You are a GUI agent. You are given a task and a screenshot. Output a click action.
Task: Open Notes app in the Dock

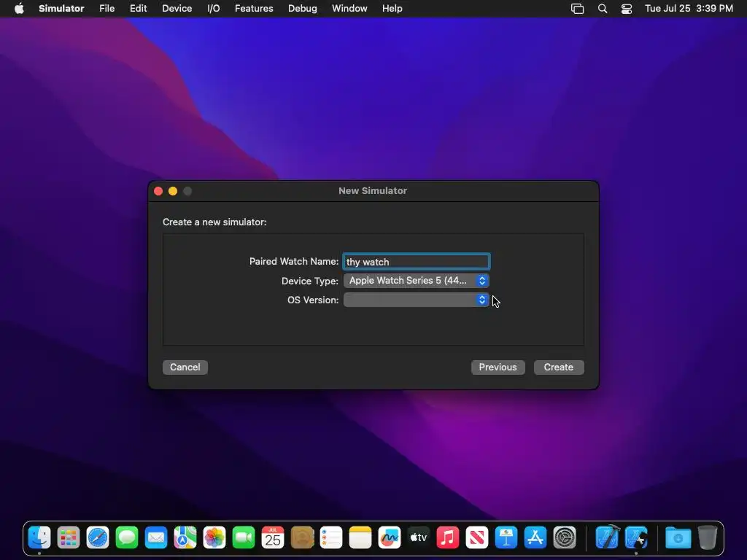360,538
